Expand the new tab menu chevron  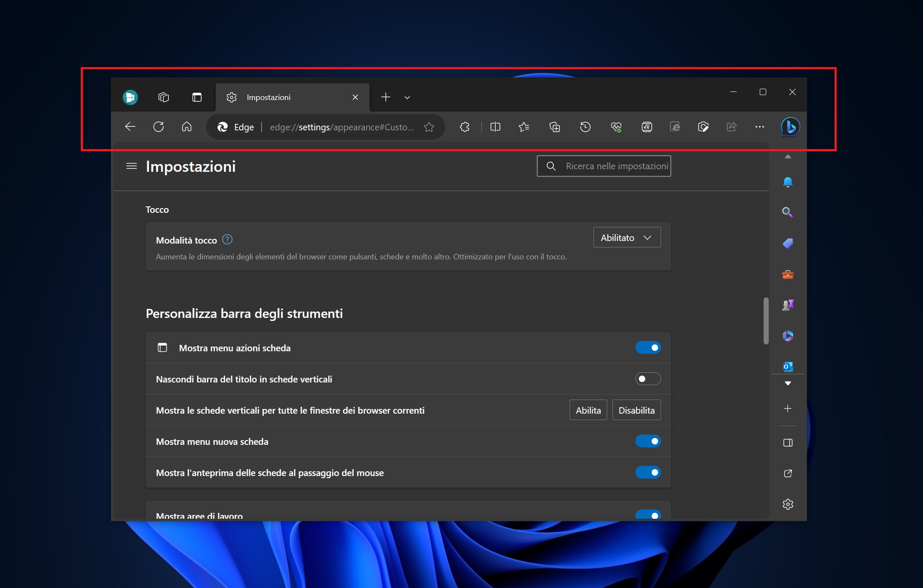[x=407, y=97]
